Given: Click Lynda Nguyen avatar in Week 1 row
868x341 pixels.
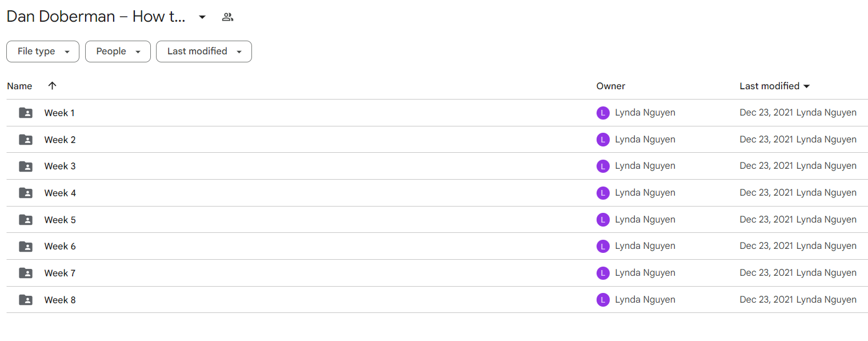Looking at the screenshot, I should tap(603, 113).
